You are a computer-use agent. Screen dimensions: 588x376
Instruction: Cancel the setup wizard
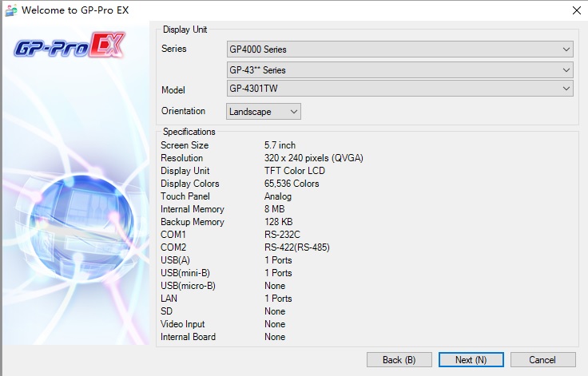pyautogui.click(x=542, y=360)
